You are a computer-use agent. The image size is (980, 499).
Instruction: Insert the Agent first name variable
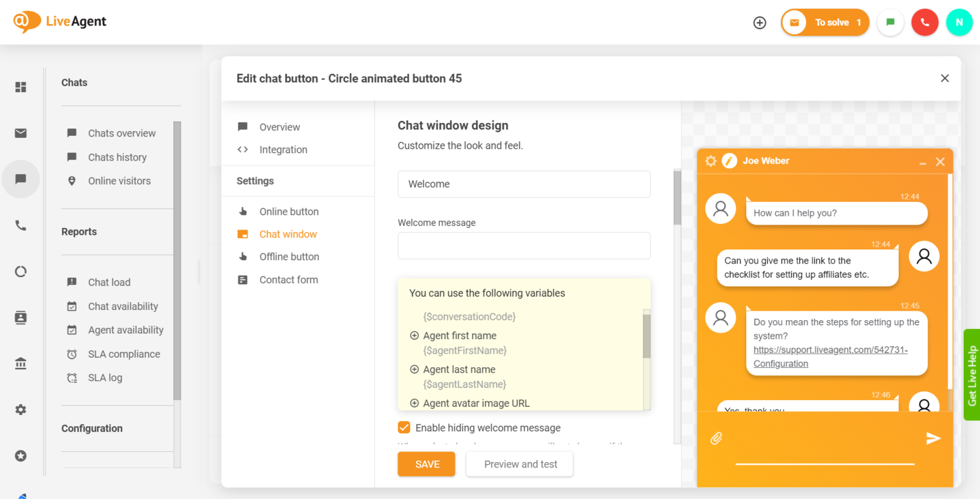tap(414, 336)
